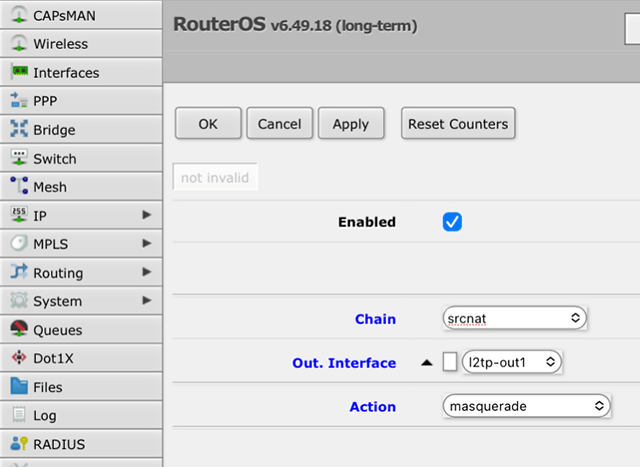The width and height of the screenshot is (640, 467).
Task: Click the MPLS sidebar icon
Action: (19, 243)
